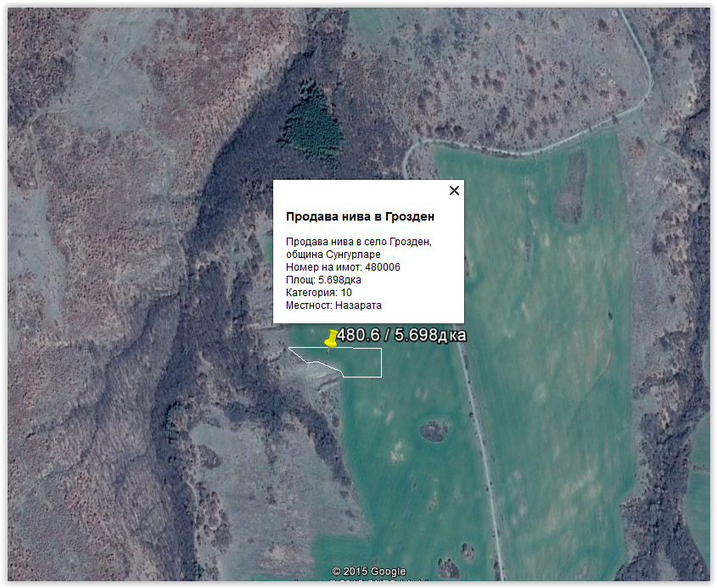Image resolution: width=717 pixels, height=588 pixels.
Task: Click the line Номер на имот: 480006
Action: click(x=343, y=267)
